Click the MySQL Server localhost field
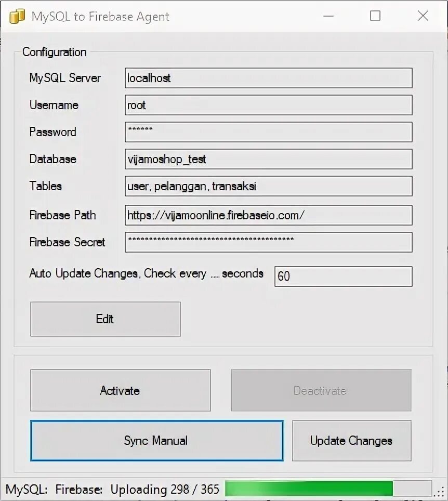The image size is (448, 501). point(268,78)
